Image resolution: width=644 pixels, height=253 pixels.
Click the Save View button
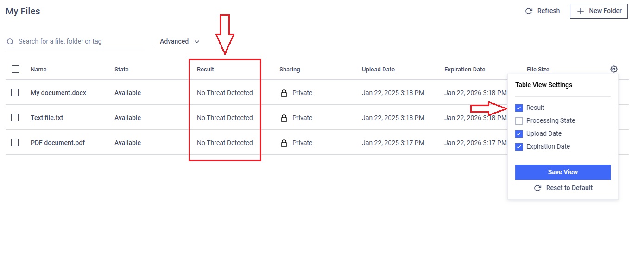pyautogui.click(x=563, y=172)
